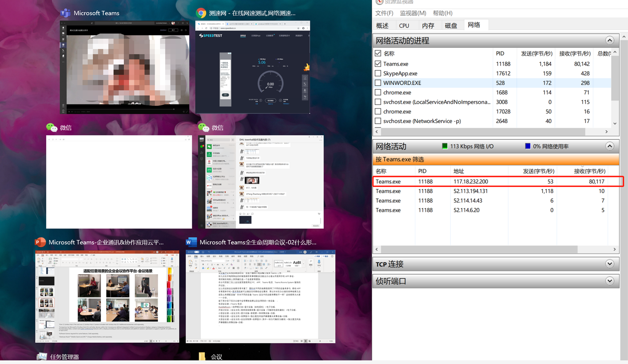Sort processes by 发送(字节/秒) column header
The height and width of the screenshot is (364, 628).
click(536, 53)
